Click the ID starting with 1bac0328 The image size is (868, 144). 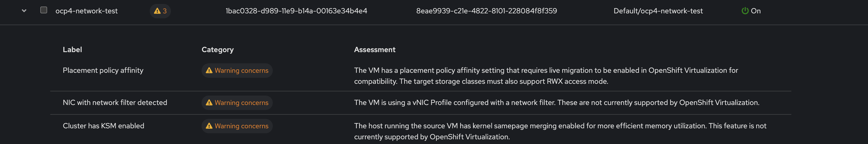296,11
